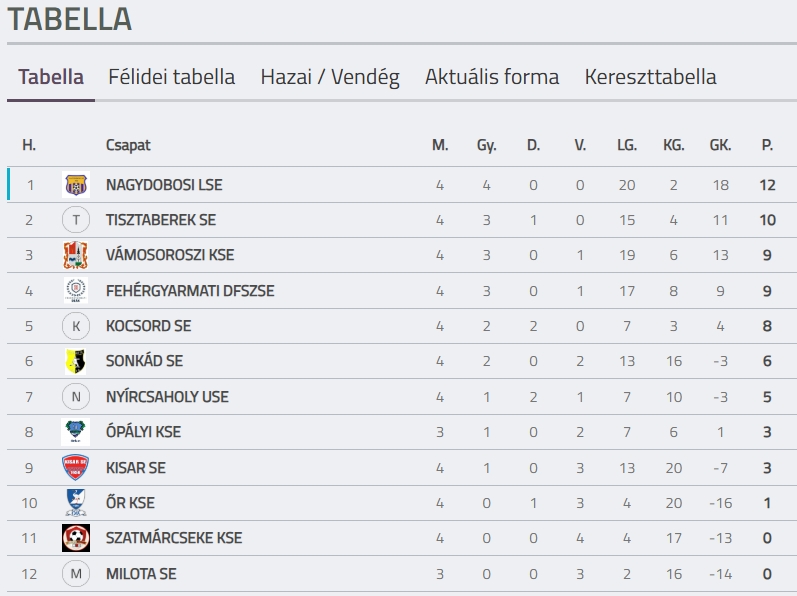Click the Kisar SE team crest
The image size is (797, 596).
coord(76,467)
